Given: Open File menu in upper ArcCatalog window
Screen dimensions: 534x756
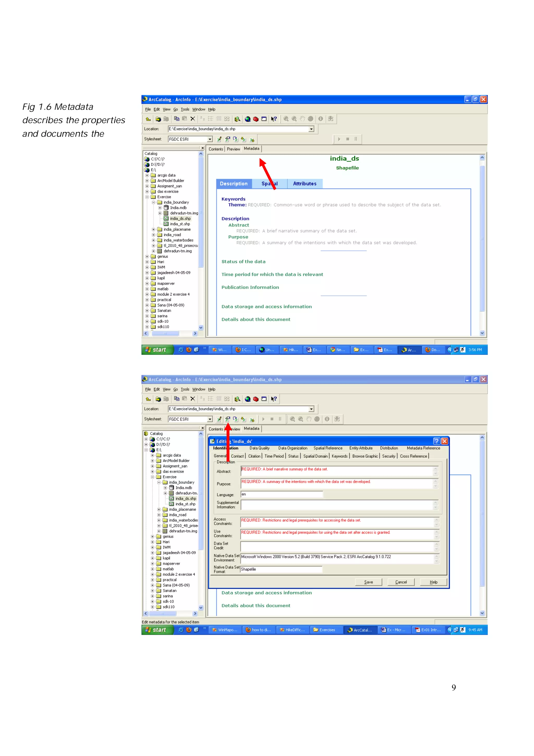Looking at the screenshot, I should [x=148, y=109].
